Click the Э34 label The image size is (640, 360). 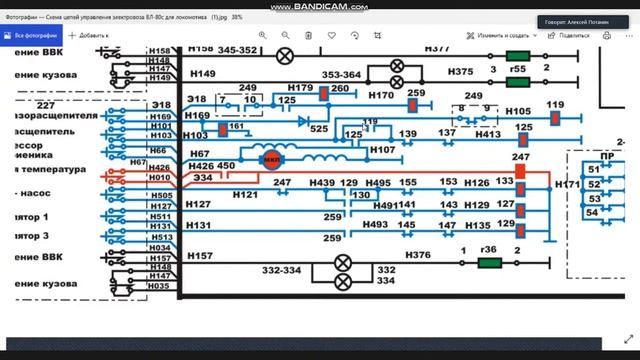[203, 177]
